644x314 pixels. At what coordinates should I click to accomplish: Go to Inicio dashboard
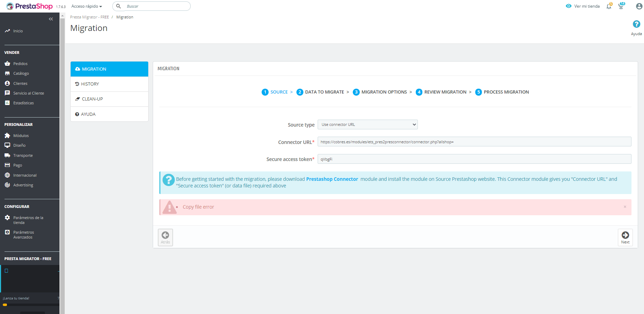[18, 31]
